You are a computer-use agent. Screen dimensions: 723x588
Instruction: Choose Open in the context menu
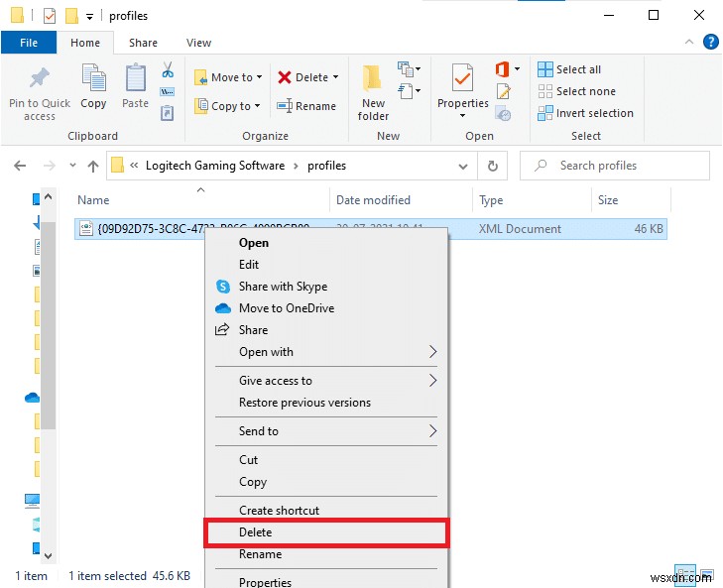pos(326,243)
